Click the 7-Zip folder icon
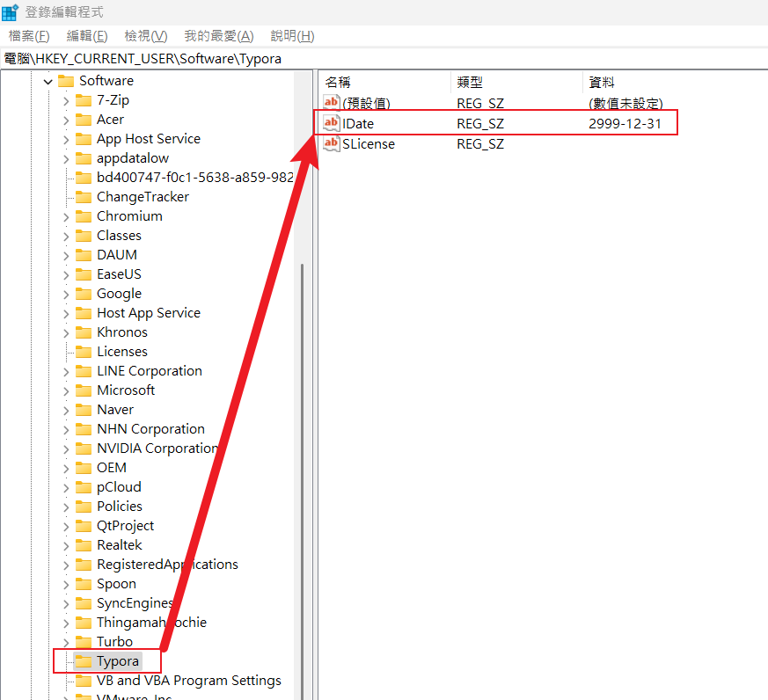Image resolution: width=768 pixels, height=700 pixels. point(84,100)
